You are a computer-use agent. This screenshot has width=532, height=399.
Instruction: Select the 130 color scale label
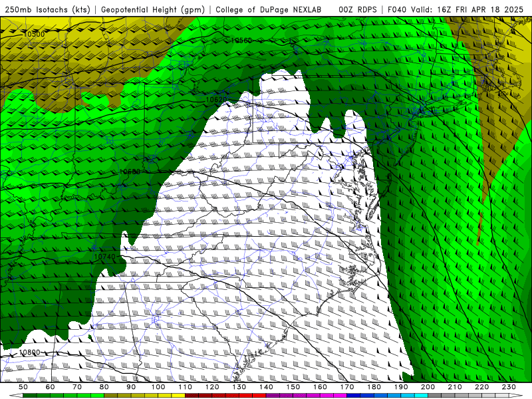[239, 387]
